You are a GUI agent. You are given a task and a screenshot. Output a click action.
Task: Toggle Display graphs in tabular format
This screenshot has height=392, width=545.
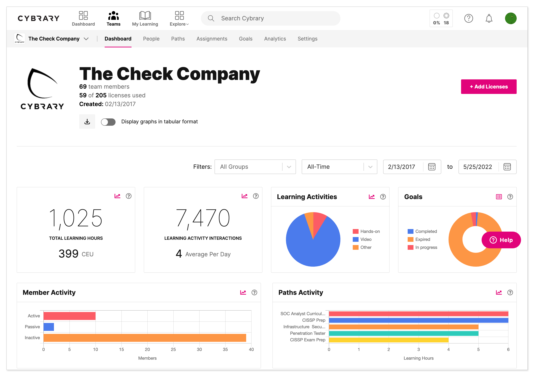click(108, 122)
